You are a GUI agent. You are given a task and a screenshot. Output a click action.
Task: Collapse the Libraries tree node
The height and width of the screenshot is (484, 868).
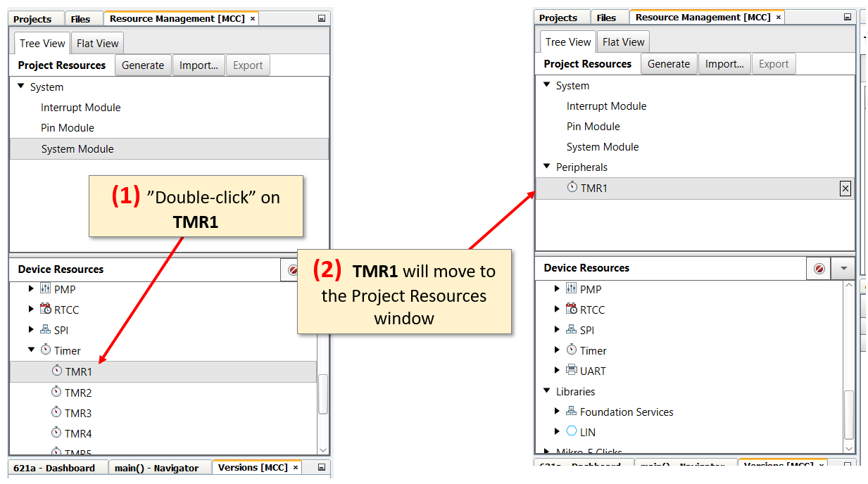click(x=547, y=391)
